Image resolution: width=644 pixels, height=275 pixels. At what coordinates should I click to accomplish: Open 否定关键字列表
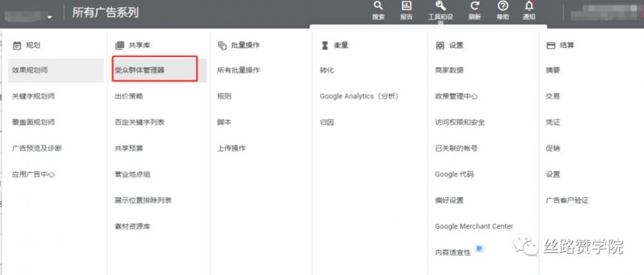click(x=140, y=122)
